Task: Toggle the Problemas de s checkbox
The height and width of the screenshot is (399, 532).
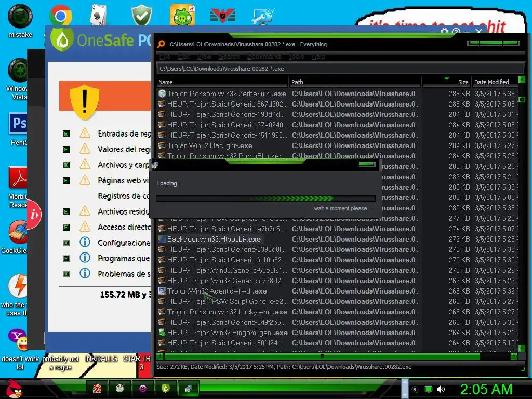Action: 66,274
